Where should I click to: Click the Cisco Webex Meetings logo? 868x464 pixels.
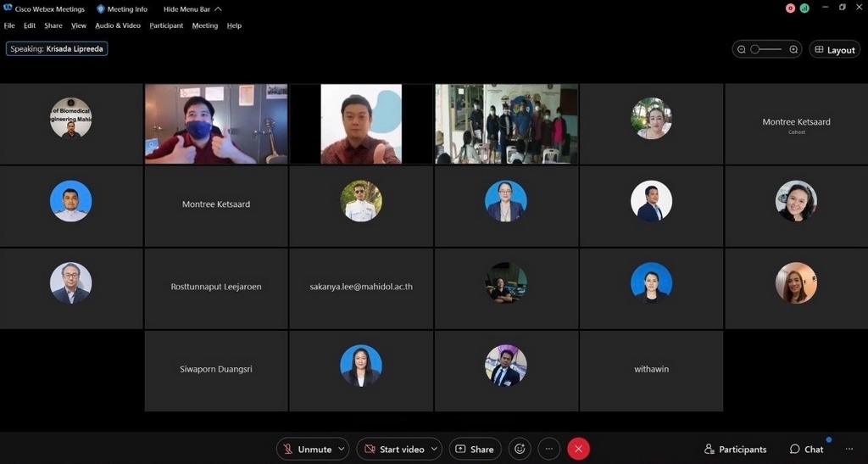pos(8,9)
